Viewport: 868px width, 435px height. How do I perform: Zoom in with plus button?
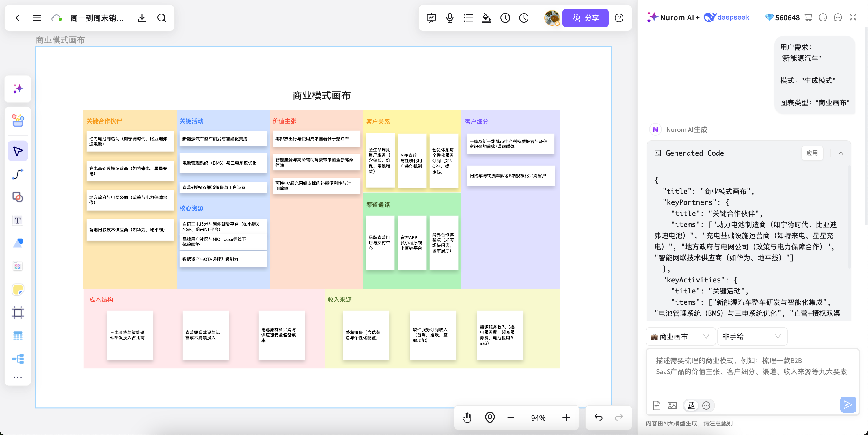coord(566,418)
